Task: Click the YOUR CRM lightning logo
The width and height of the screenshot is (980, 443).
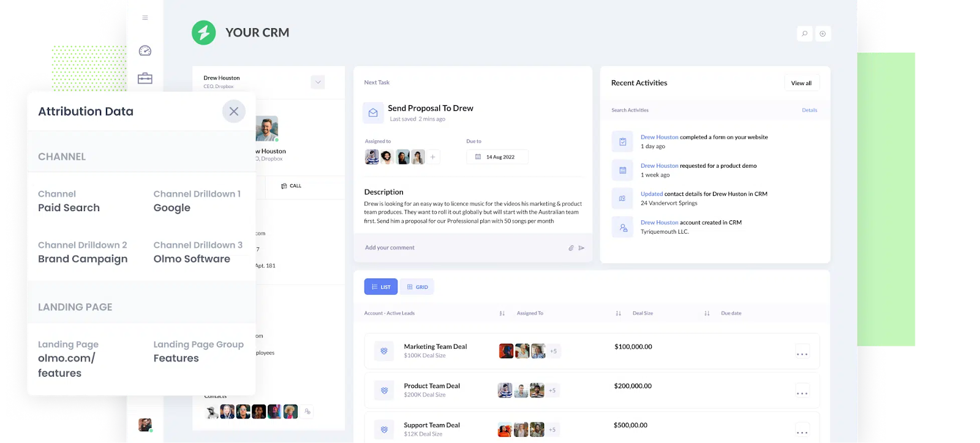Action: [x=204, y=32]
